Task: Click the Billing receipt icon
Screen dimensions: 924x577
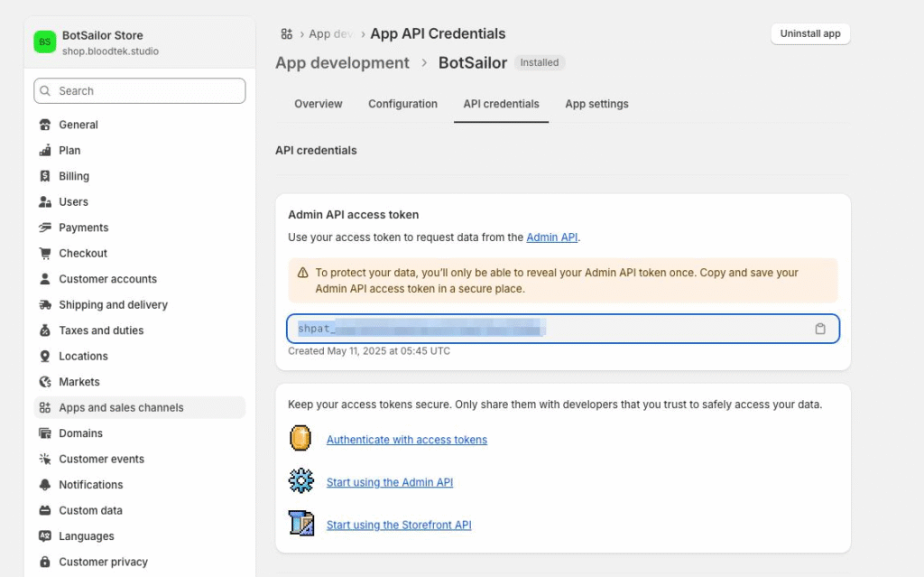Action: point(45,176)
